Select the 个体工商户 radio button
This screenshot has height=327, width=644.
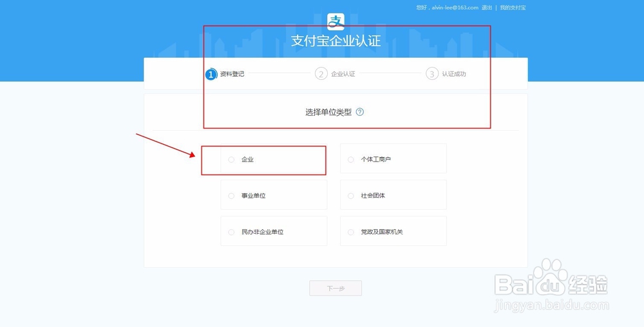(x=351, y=160)
